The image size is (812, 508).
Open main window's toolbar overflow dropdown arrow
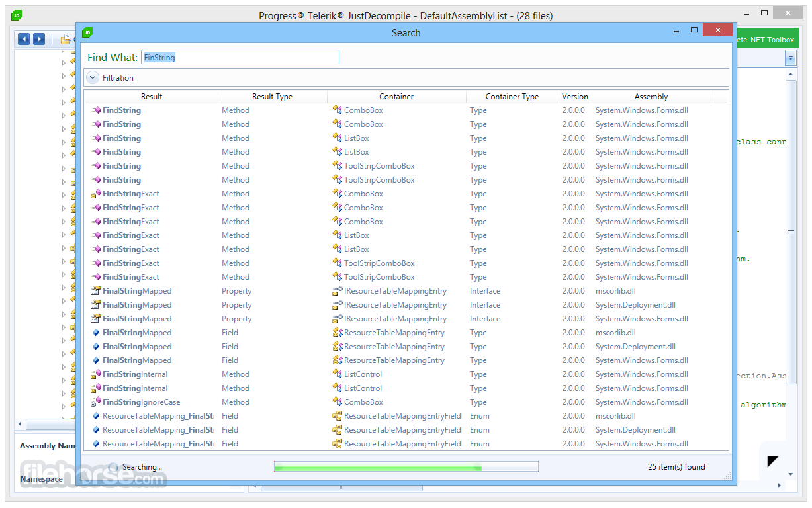(x=791, y=58)
